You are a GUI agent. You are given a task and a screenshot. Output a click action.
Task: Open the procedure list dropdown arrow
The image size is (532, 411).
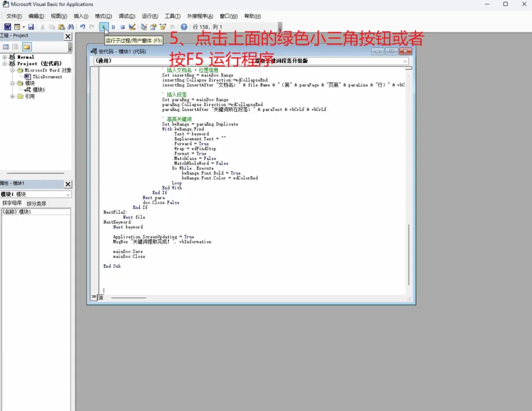pos(405,61)
